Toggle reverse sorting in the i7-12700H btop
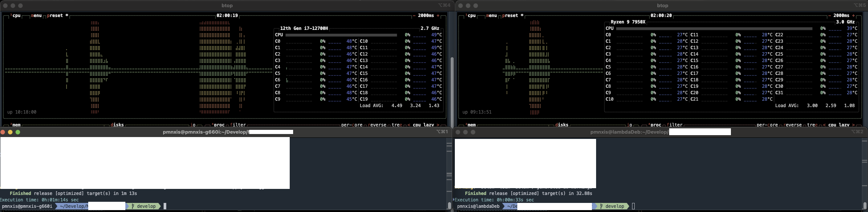 pos(377,125)
